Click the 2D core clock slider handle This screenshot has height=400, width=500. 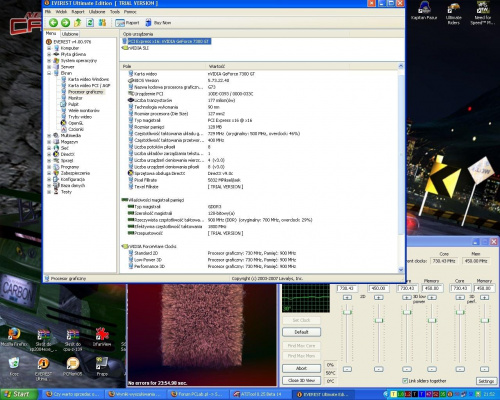347,312
